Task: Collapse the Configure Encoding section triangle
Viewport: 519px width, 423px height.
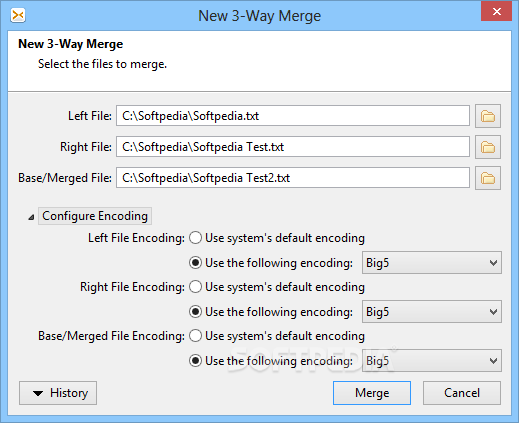Action: pos(31,217)
